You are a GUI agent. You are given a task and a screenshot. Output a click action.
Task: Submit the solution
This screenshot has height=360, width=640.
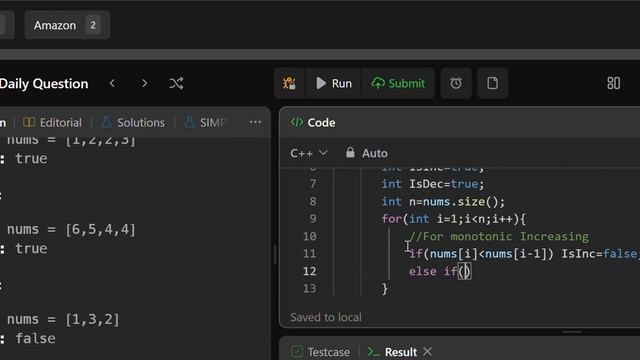coord(398,83)
